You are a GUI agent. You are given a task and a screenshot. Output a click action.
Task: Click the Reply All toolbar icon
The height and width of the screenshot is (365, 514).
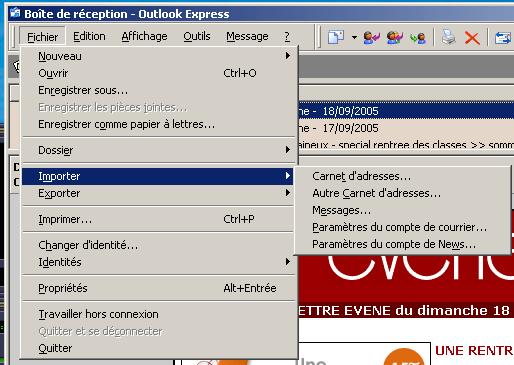click(395, 37)
